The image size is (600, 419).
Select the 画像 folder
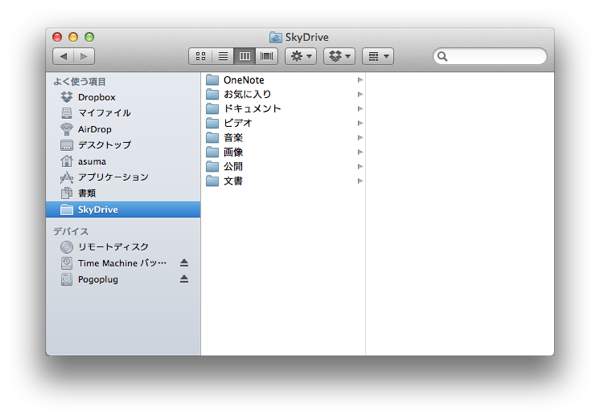tap(283, 152)
